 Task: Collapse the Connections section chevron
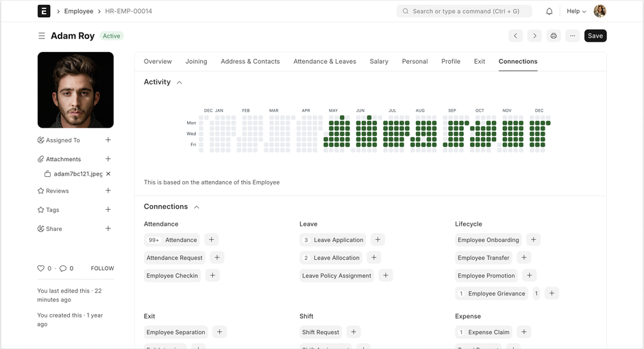(x=197, y=207)
